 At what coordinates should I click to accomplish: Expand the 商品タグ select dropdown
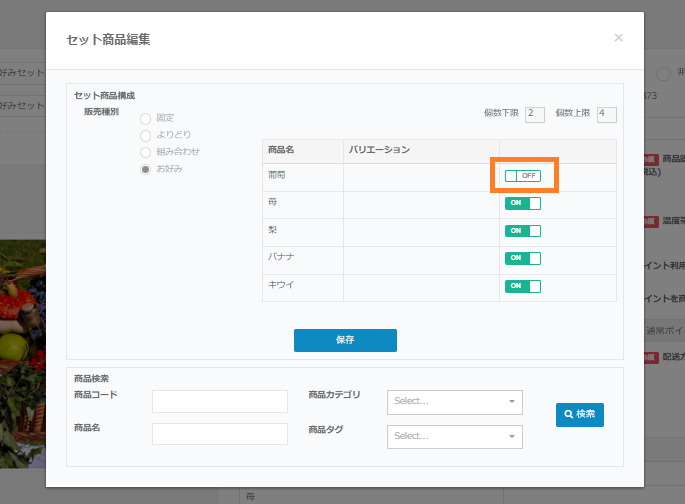pos(454,436)
